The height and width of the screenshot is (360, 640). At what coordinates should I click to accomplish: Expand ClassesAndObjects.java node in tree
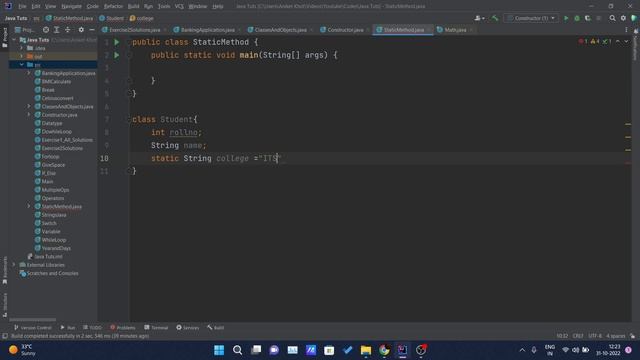(29, 106)
